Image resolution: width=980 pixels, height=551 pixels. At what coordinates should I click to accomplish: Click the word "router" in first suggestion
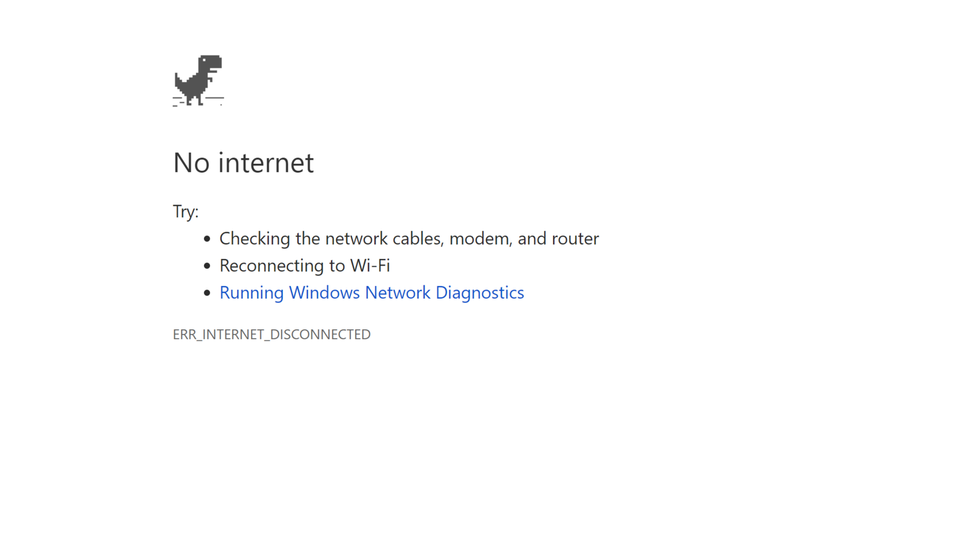tap(575, 239)
